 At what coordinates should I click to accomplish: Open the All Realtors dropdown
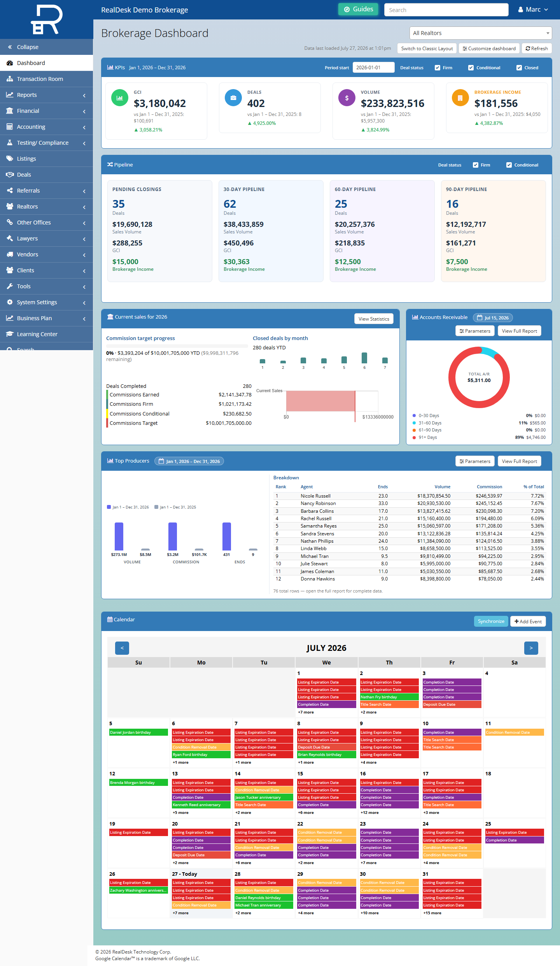481,33
